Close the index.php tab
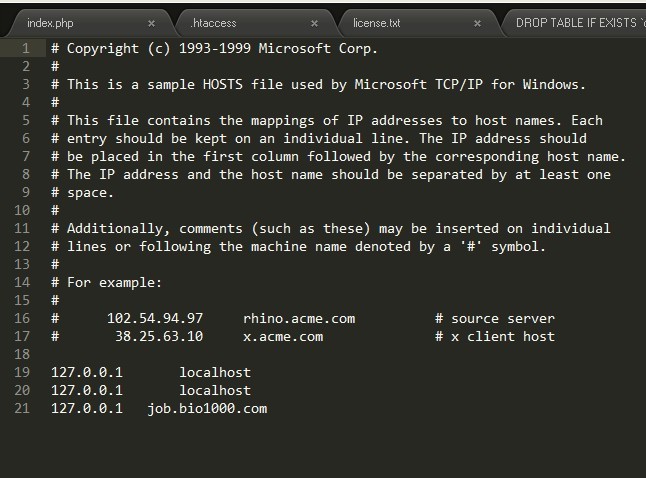The image size is (646, 478). click(151, 23)
